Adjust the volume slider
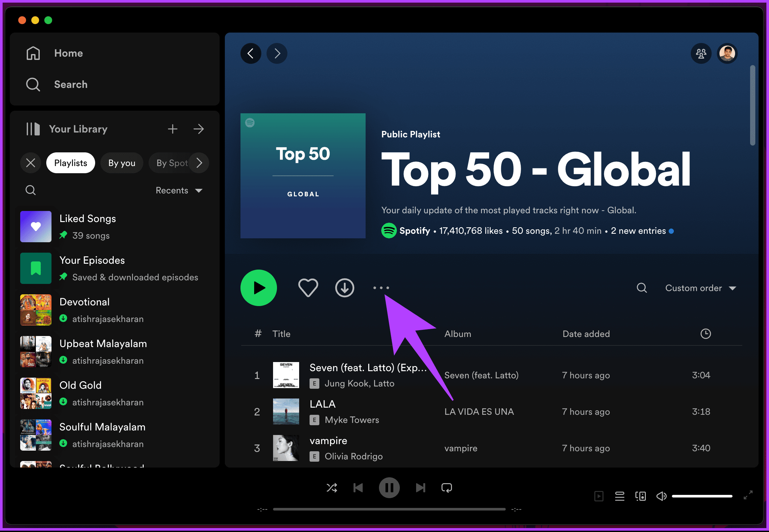Image resolution: width=769 pixels, height=532 pixels. tap(702, 496)
